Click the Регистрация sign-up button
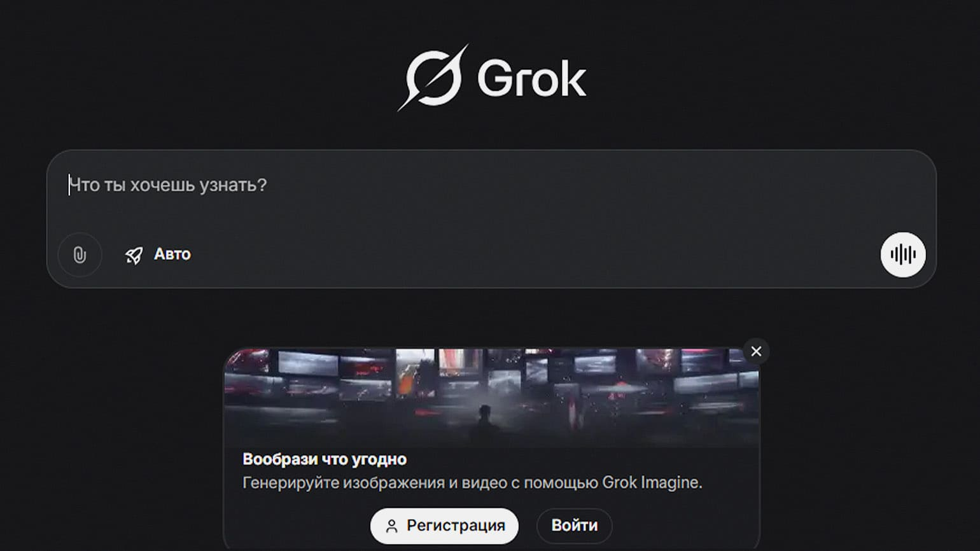980x551 pixels. 444,526
